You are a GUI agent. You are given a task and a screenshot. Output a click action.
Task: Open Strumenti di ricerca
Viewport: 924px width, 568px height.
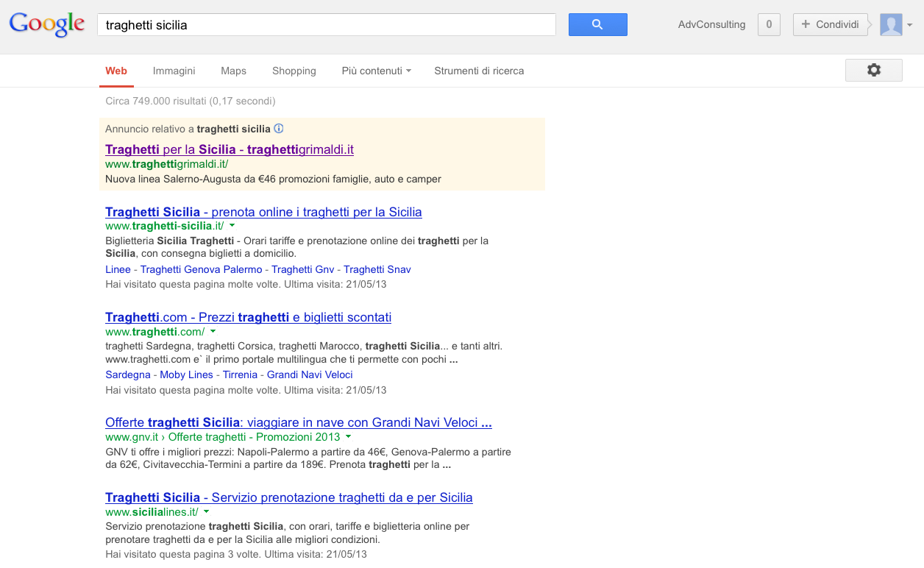[479, 71]
